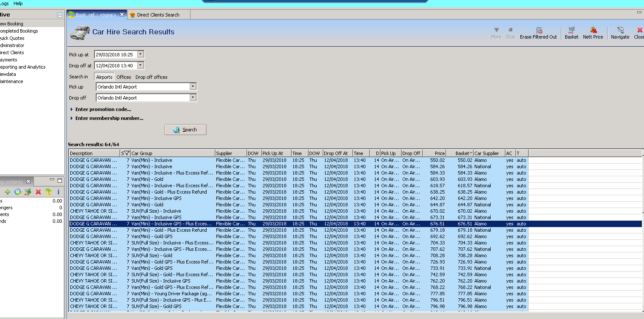The image size is (644, 319).
Task: Sort by the Price column header
Action: coord(434,153)
